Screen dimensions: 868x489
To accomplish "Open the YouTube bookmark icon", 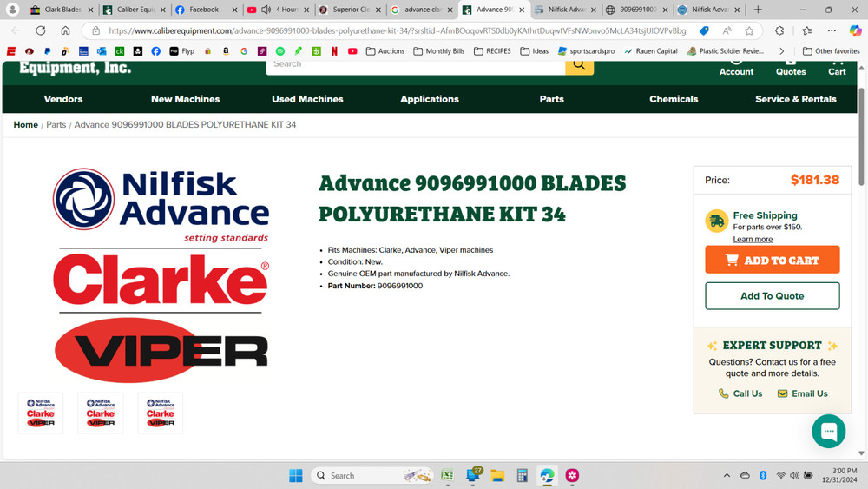I will point(352,51).
